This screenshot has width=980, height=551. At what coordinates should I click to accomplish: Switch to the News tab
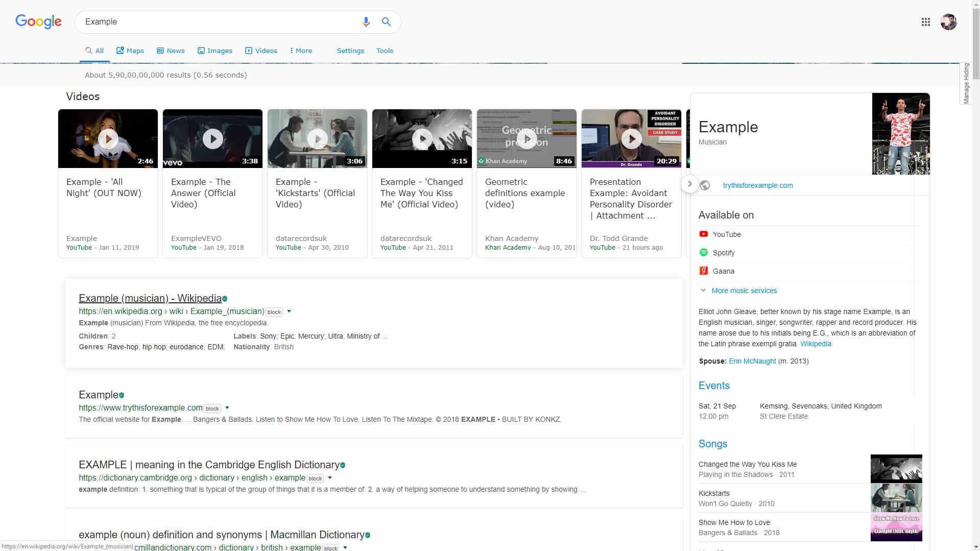click(x=171, y=51)
